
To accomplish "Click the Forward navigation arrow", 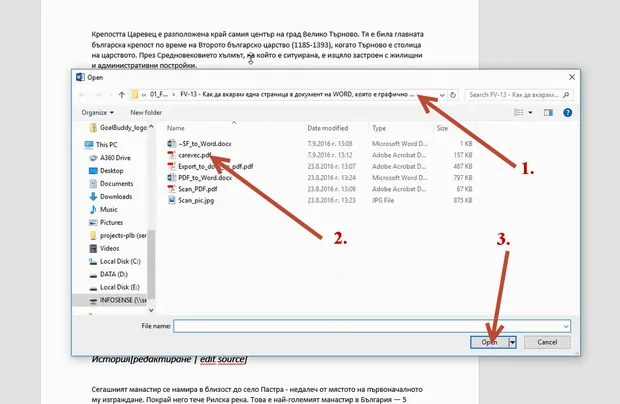I will 98,95.
